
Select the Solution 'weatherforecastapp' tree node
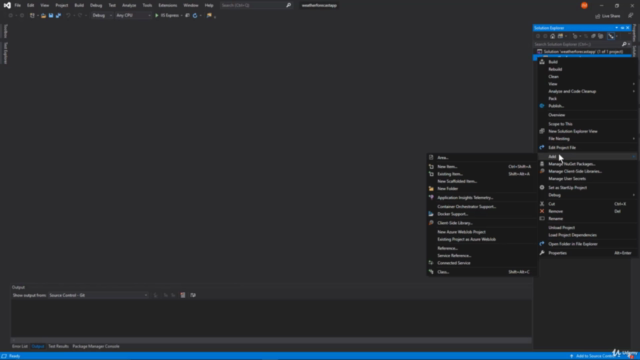[x=582, y=51]
